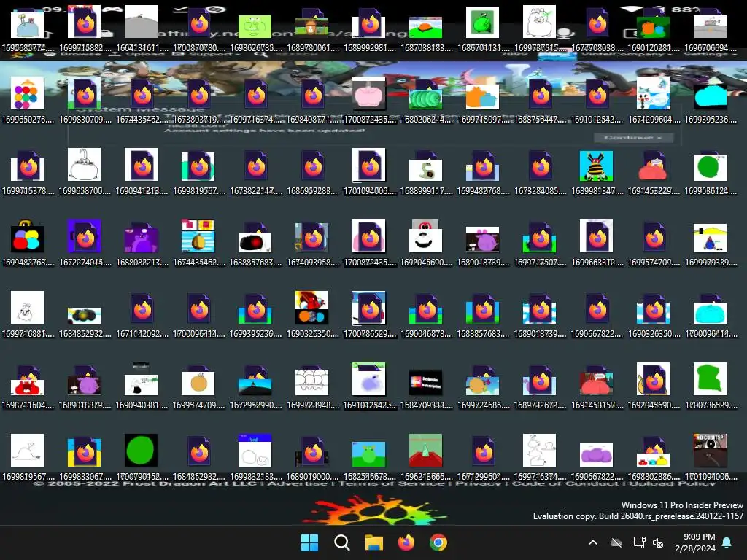Launch Google Chrome from the taskbar

click(x=438, y=542)
